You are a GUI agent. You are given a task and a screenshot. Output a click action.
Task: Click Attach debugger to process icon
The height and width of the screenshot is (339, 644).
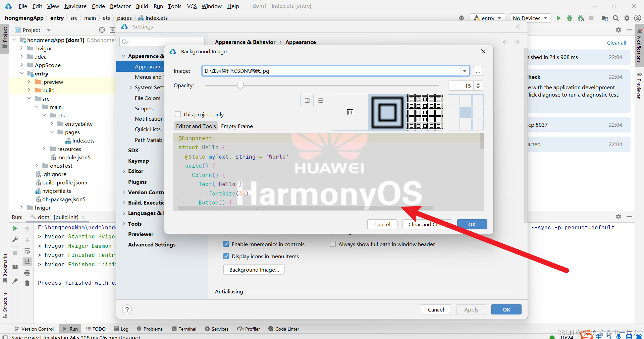(581, 18)
